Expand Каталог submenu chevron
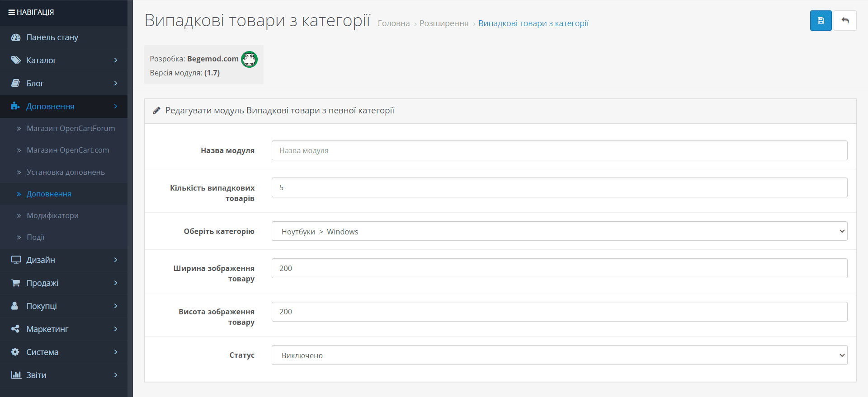This screenshot has width=868, height=397. 116,60
